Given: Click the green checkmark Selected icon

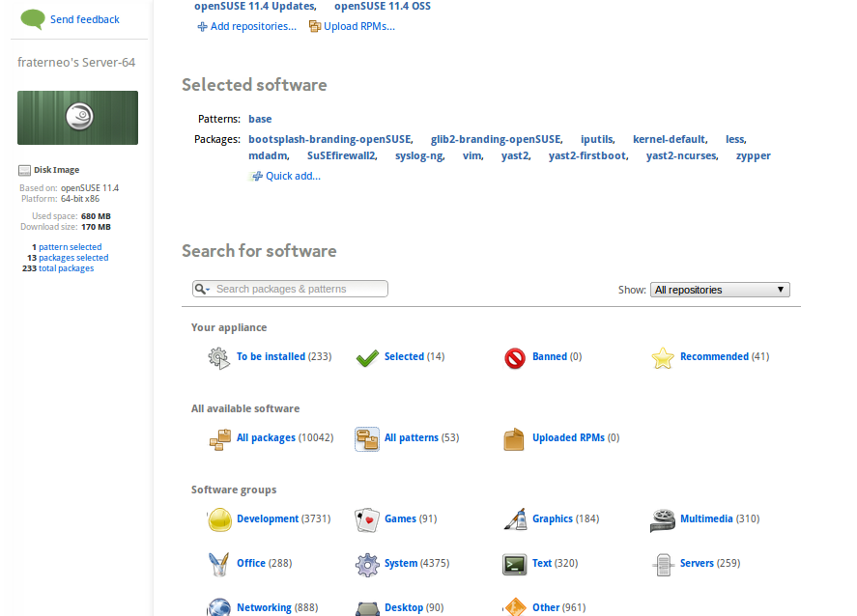Looking at the screenshot, I should [x=367, y=358].
